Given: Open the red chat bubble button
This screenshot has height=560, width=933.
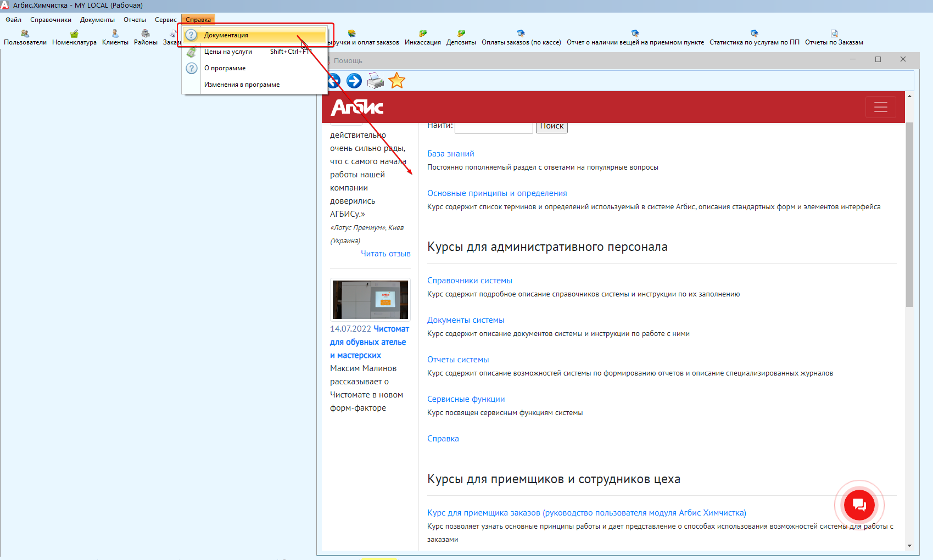Looking at the screenshot, I should 859,505.
